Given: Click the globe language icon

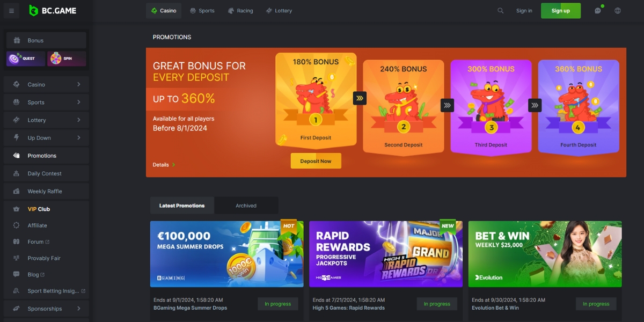Looking at the screenshot, I should 618,11.
